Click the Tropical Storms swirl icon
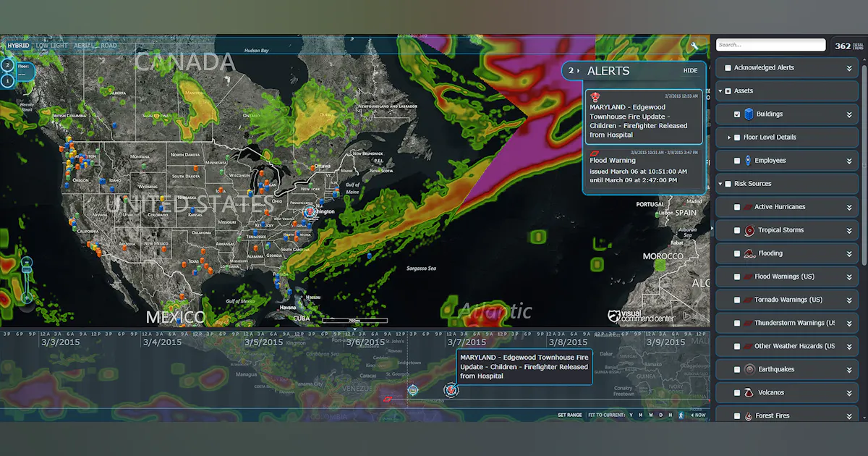 coord(749,230)
